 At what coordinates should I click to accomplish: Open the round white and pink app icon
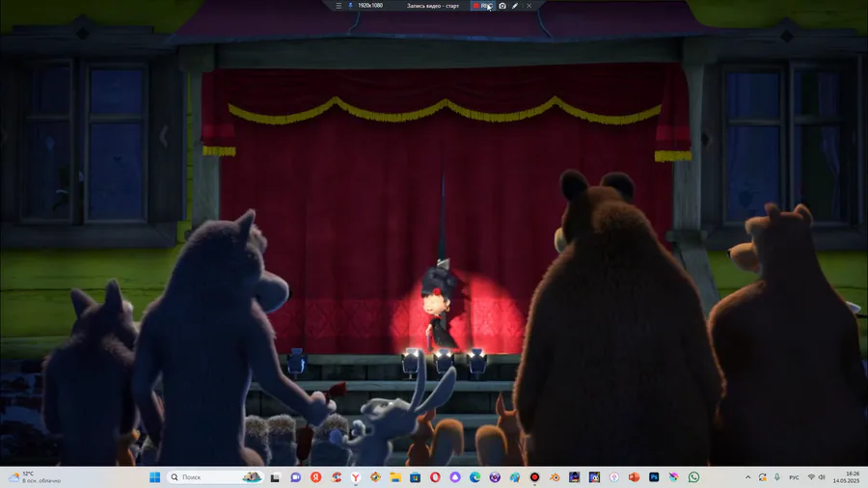point(614,477)
